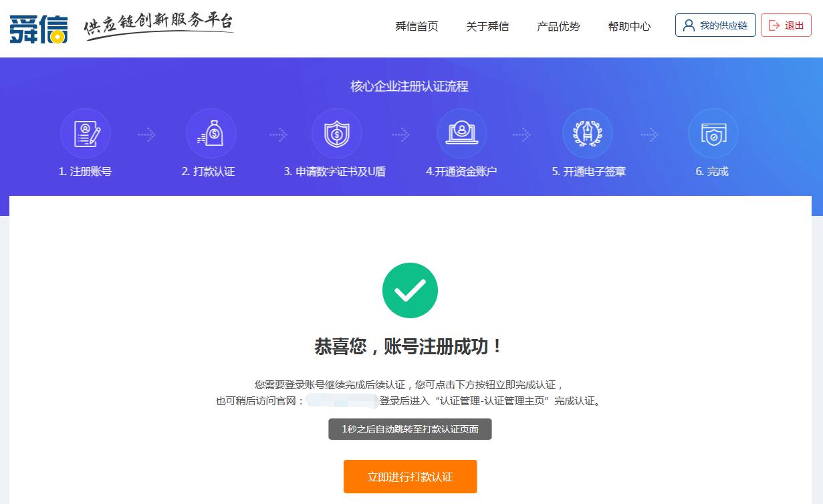Click the blurred official website link
This screenshot has height=504, width=823.
click(x=342, y=402)
